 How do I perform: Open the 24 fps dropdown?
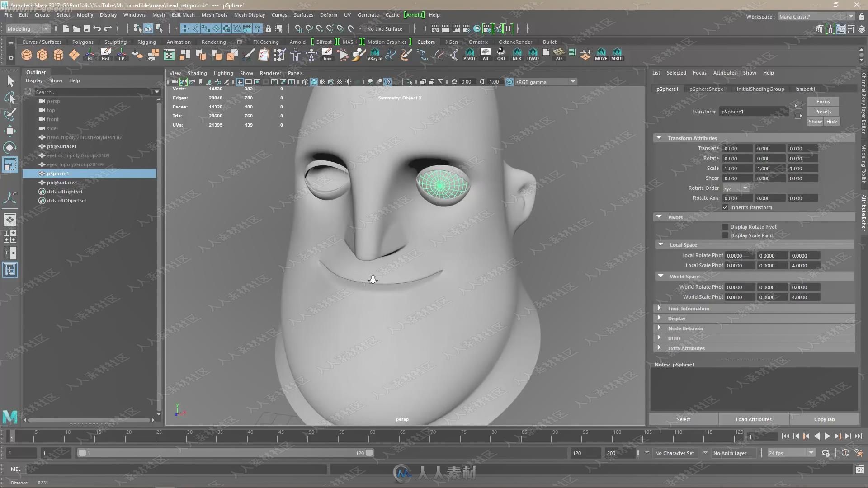coord(791,453)
